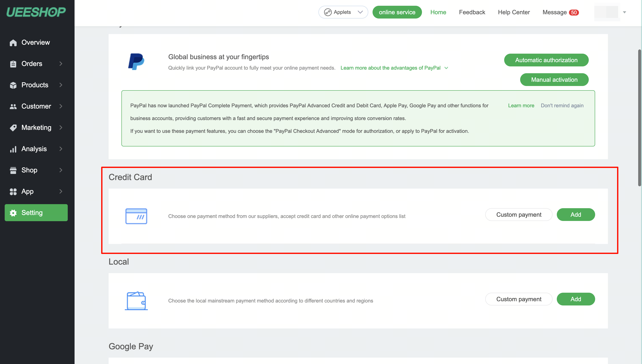This screenshot has height=364, width=642.
Task: Click the Applets link icon
Action: 328,12
